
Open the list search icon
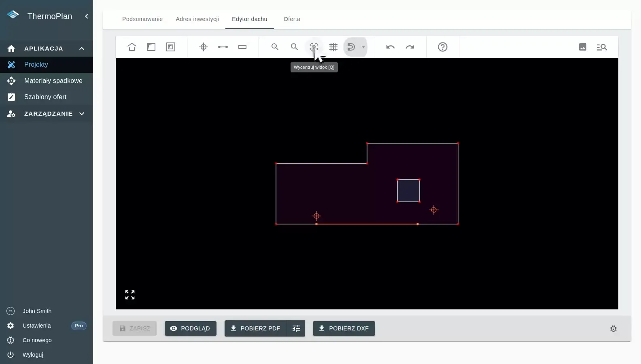point(602,47)
